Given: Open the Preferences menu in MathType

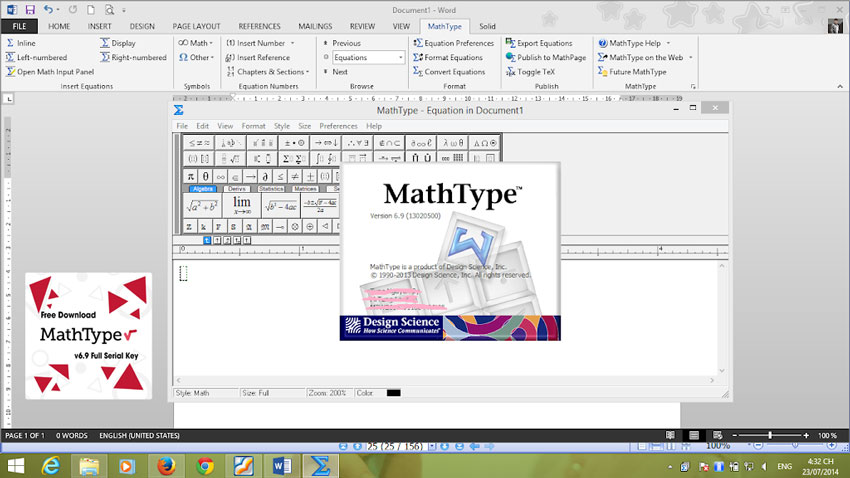Looking at the screenshot, I should tap(338, 126).
